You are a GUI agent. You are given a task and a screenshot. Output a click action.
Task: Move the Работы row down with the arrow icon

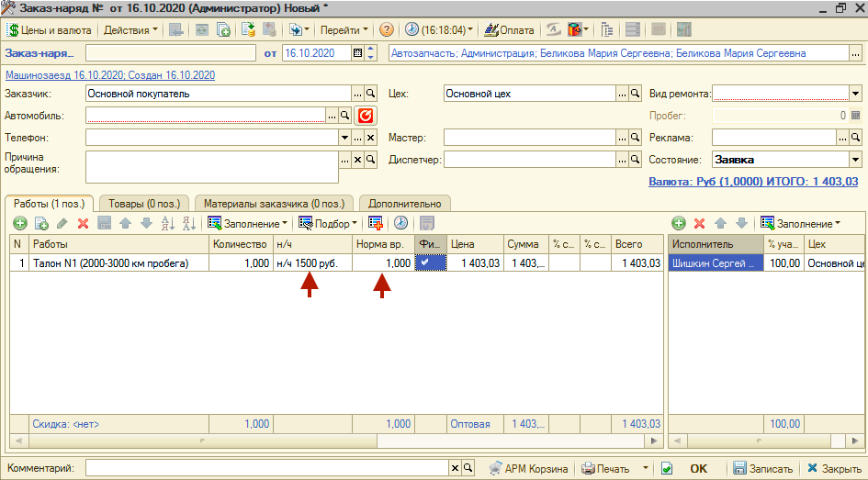tap(146, 223)
